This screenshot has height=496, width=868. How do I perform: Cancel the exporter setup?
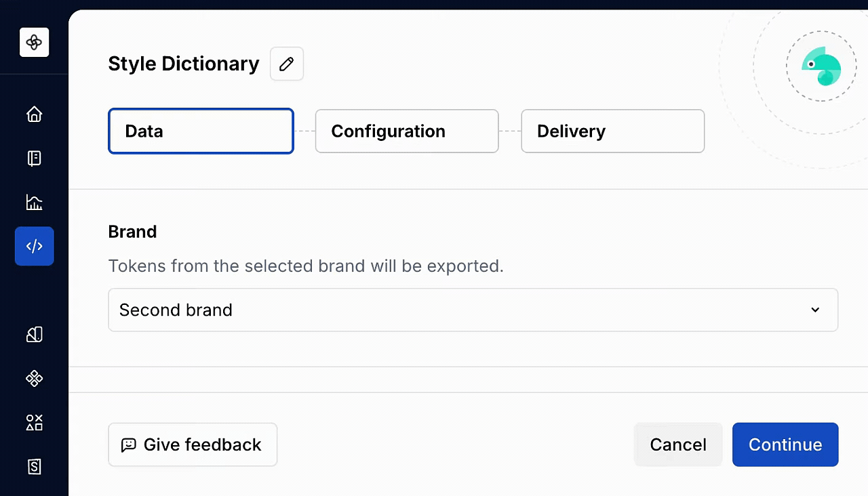(x=677, y=445)
